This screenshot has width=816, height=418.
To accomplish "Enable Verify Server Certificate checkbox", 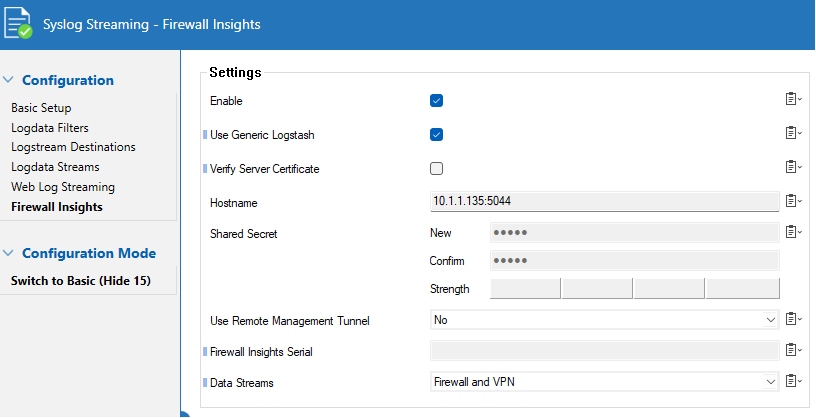I will (x=436, y=168).
